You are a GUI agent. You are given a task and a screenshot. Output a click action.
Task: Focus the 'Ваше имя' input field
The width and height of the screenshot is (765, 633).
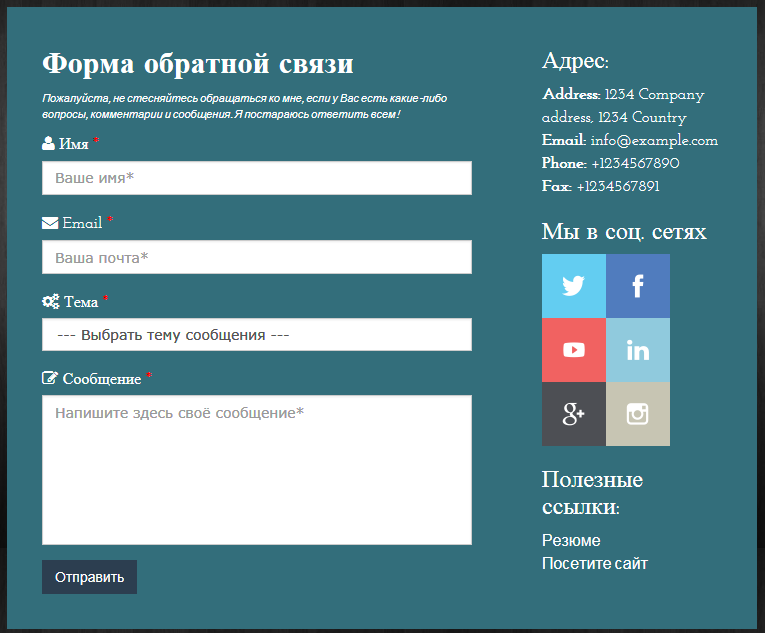click(x=256, y=178)
